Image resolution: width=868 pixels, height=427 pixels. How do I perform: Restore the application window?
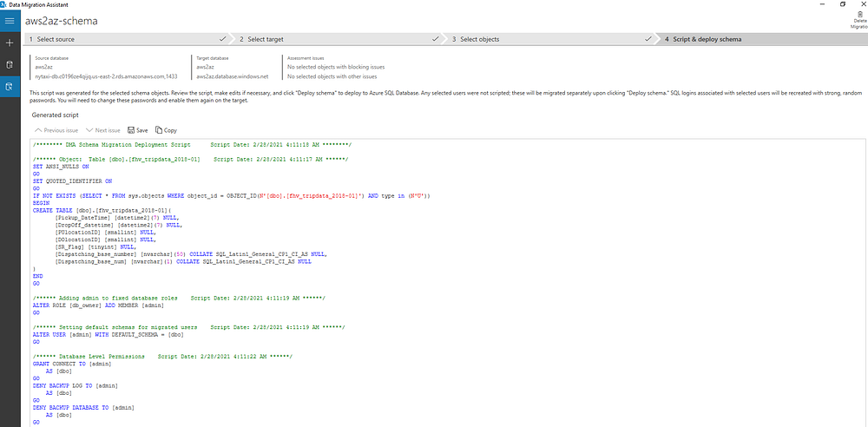[x=843, y=3]
